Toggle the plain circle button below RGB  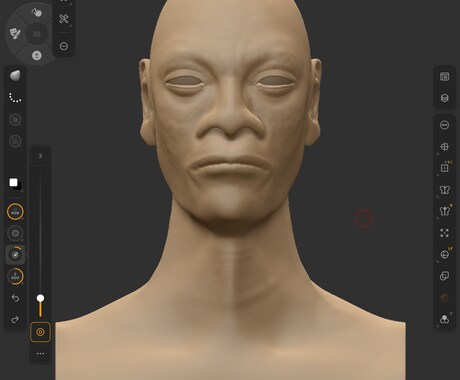pyautogui.click(x=15, y=233)
